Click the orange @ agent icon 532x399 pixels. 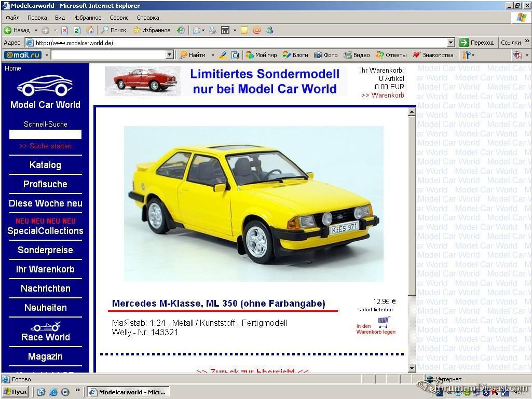pyautogui.click(x=257, y=31)
